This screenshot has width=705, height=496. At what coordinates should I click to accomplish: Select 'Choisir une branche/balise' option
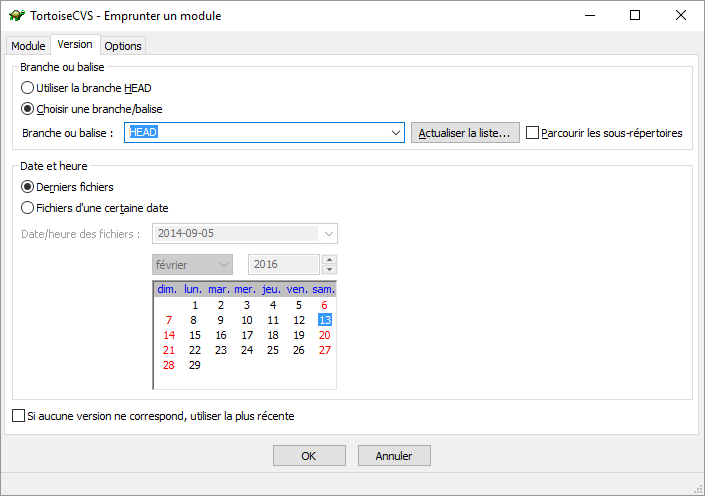(x=27, y=108)
